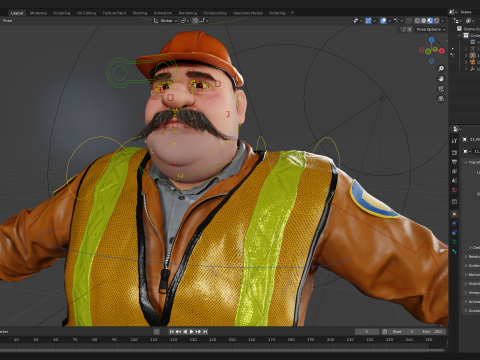Image resolution: width=480 pixels, height=360 pixels.
Task: Open the object visibility and selectability dropdown
Action: 358,21
